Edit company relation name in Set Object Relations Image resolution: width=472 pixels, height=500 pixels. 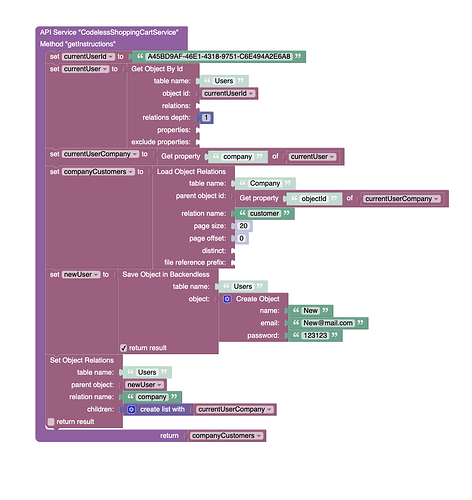click(152, 397)
